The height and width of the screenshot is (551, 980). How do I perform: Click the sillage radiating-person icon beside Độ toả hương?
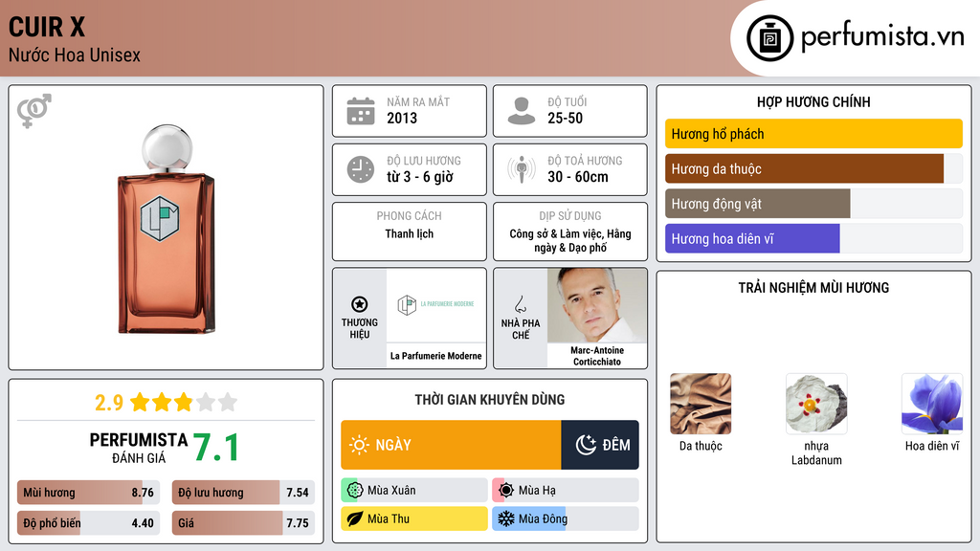pyautogui.click(x=522, y=169)
